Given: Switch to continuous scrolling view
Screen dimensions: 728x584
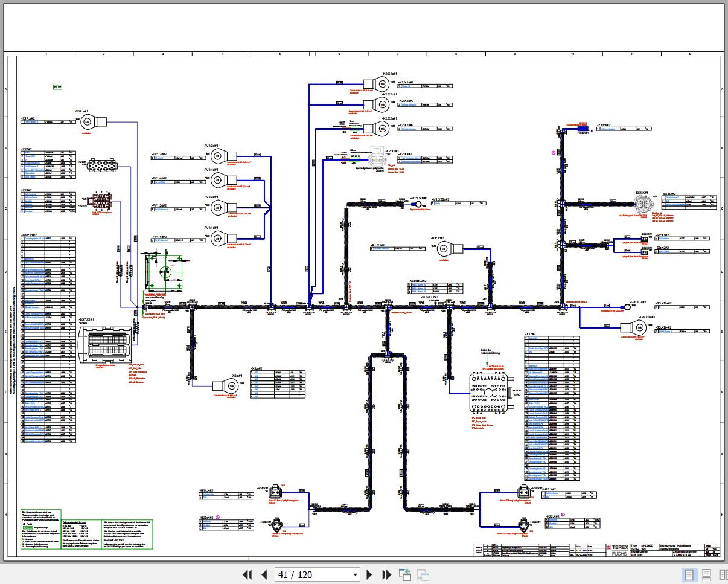Looking at the screenshot, I should (706, 574).
